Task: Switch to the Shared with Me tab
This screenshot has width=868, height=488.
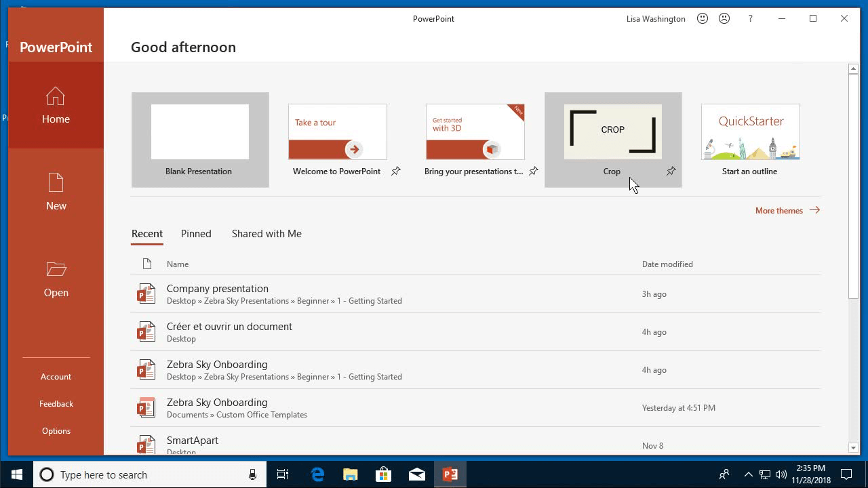Action: [267, 234]
